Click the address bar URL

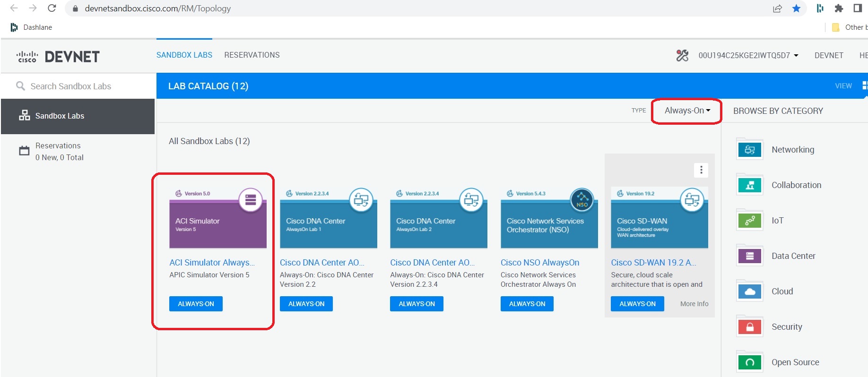click(157, 9)
